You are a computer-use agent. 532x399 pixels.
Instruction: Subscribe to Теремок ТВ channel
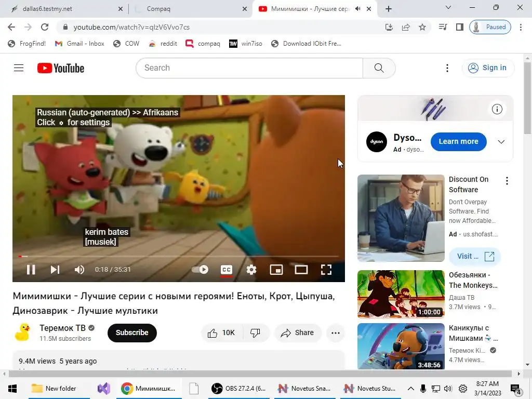pyautogui.click(x=132, y=333)
